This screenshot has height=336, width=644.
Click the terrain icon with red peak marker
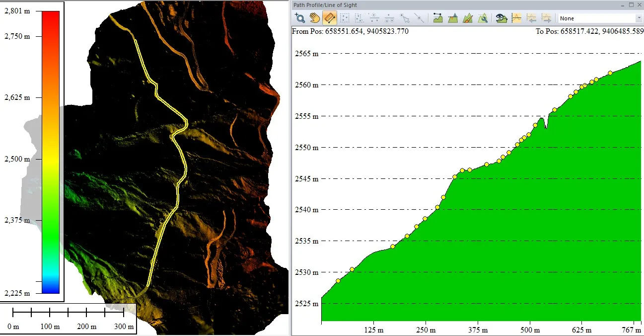(x=452, y=18)
